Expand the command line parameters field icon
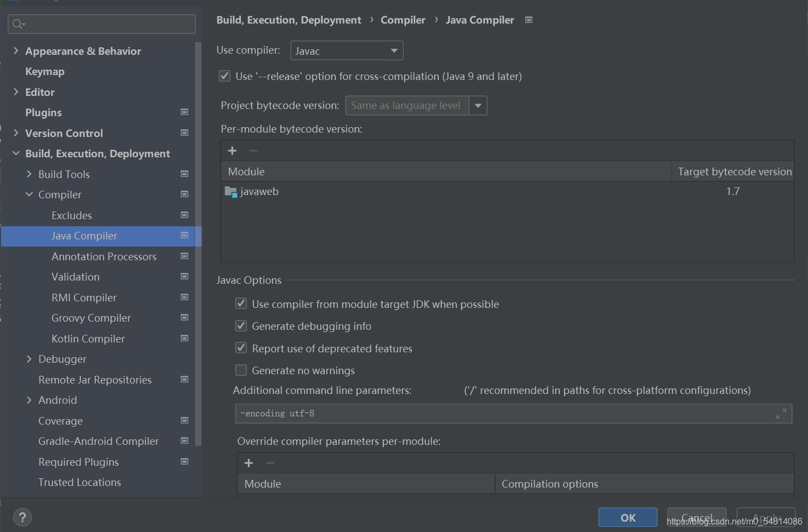This screenshot has width=808, height=532. pyautogui.click(x=781, y=414)
